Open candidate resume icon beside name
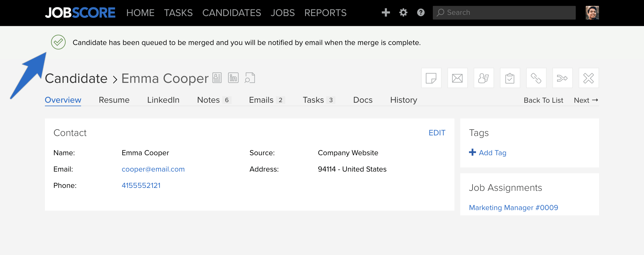Image resolution: width=644 pixels, height=255 pixels. click(x=217, y=78)
